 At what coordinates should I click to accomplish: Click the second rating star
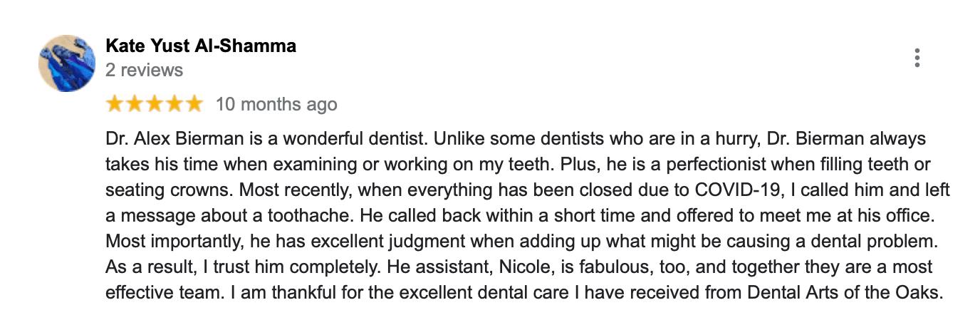click(135, 105)
